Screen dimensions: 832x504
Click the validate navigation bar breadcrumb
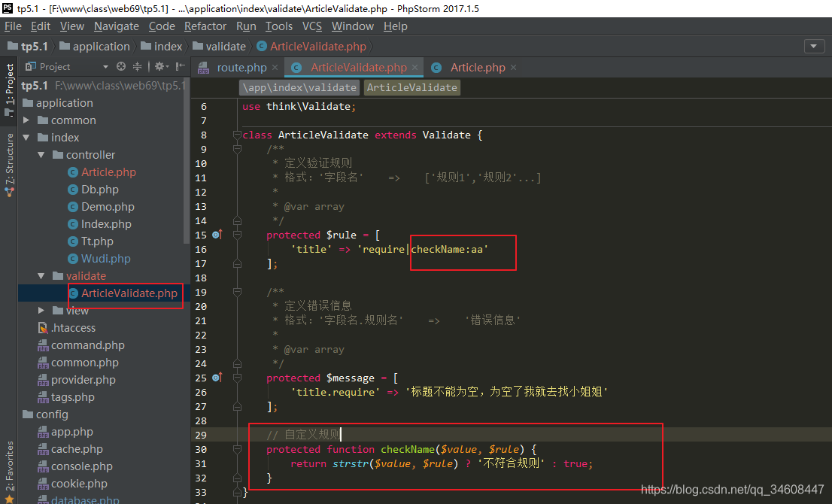pyautogui.click(x=220, y=47)
